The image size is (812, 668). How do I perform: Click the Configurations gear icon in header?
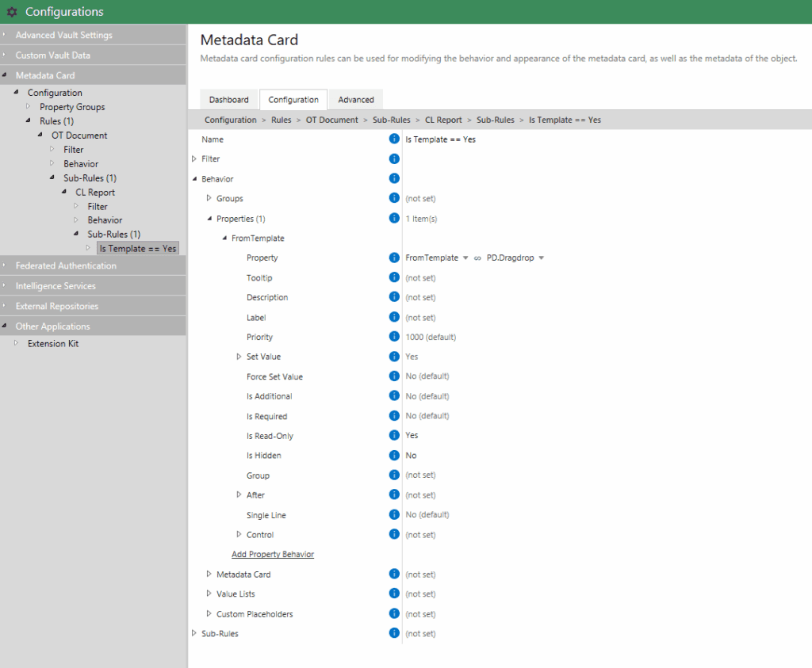click(12, 12)
